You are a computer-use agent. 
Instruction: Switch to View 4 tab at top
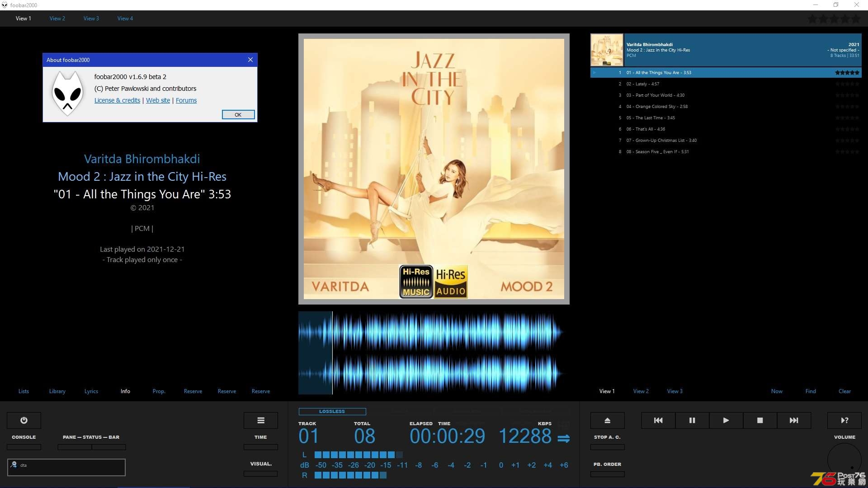pyautogui.click(x=125, y=19)
